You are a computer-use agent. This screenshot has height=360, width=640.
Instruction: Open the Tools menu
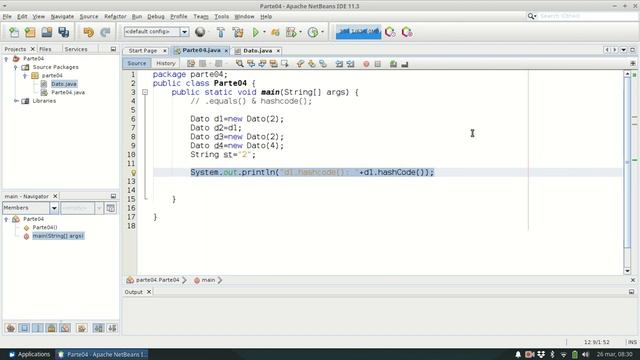pos(222,16)
